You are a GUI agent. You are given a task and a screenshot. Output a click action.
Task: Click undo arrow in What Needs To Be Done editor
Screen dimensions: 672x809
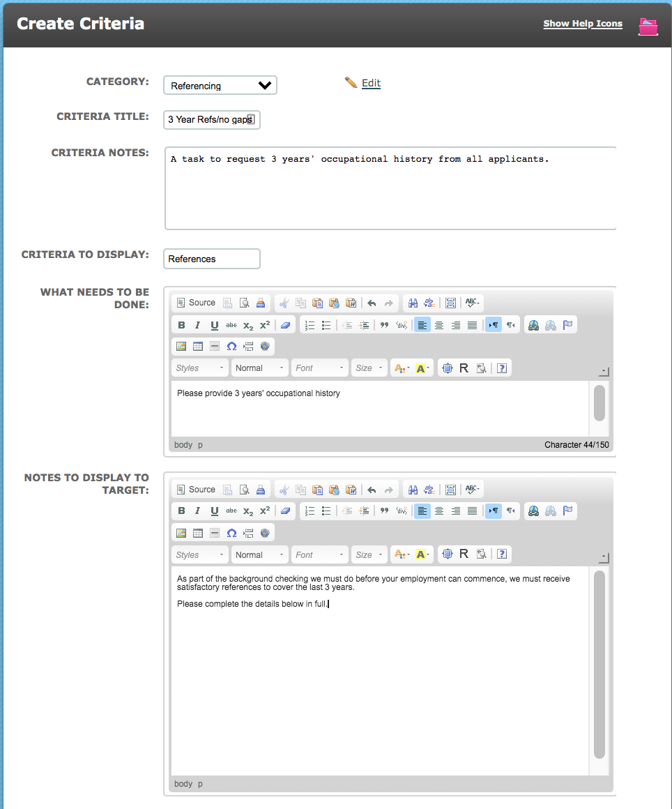coord(372,303)
